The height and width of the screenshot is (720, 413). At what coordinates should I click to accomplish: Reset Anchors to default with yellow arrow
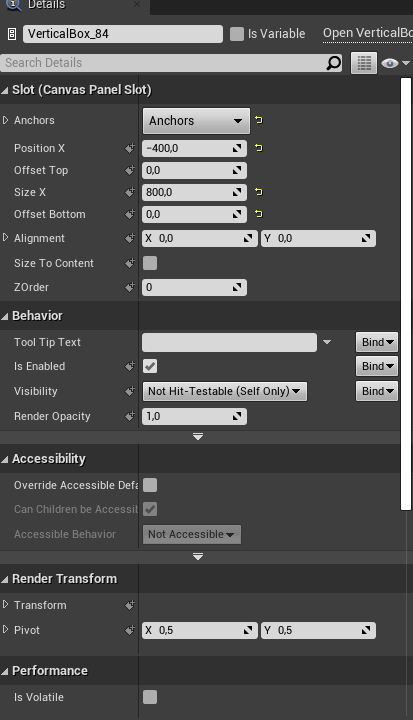click(259, 120)
